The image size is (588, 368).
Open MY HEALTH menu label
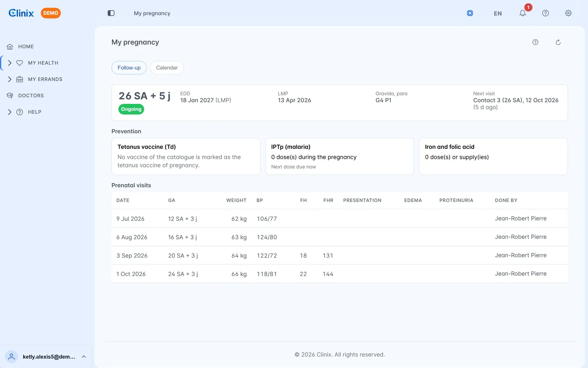pyautogui.click(x=43, y=63)
